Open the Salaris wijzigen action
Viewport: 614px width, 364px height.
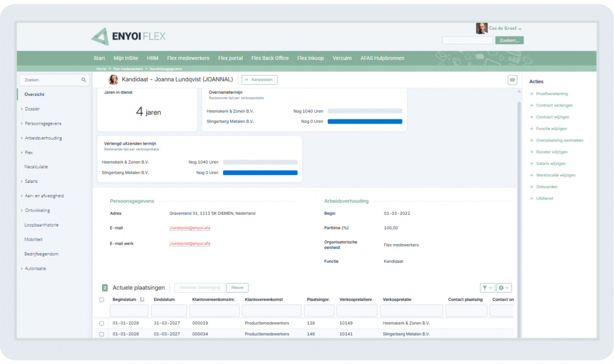[550, 163]
